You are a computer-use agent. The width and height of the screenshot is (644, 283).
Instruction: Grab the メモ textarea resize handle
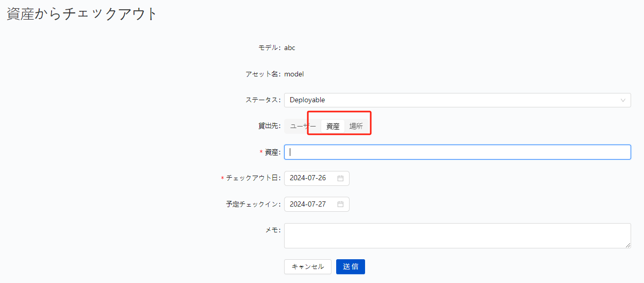pos(628,245)
